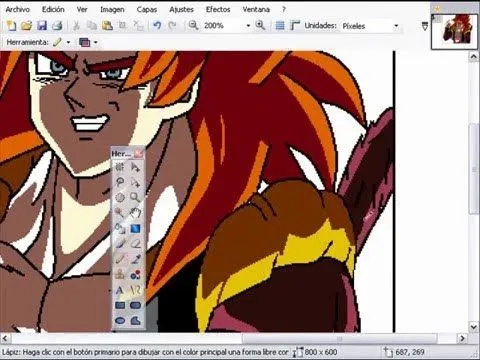
Task: Click the horizontal scrollbar thumb
Action: point(339,339)
